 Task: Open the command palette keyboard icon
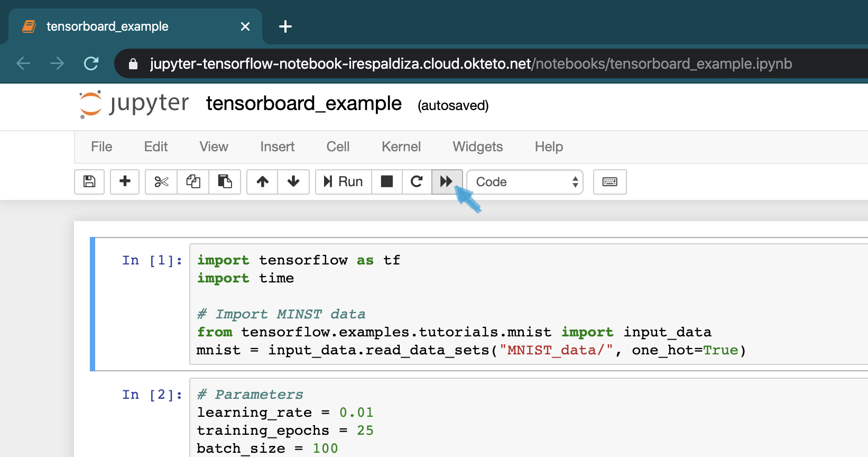(610, 182)
